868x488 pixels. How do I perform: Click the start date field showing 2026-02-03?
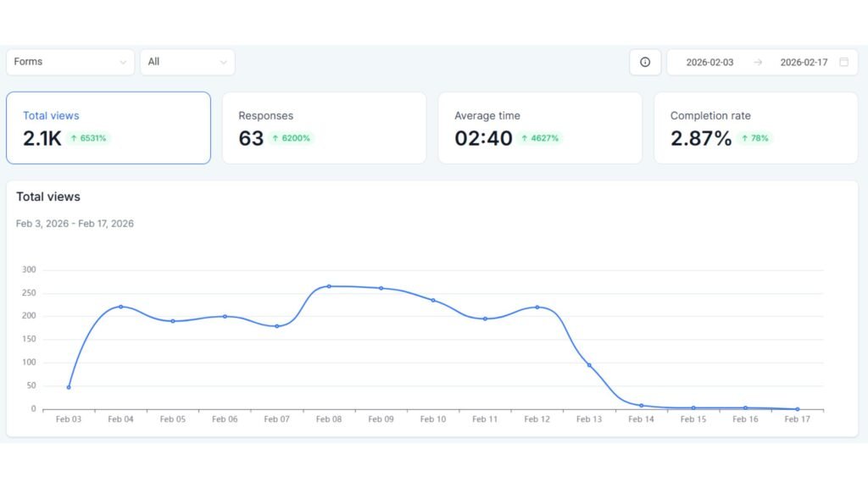(x=710, y=62)
